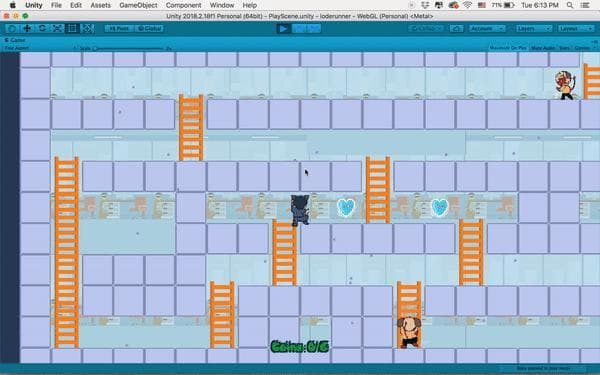This screenshot has width=600, height=375.
Task: Click the enemy character near the top-right ladder
Action: 565,85
